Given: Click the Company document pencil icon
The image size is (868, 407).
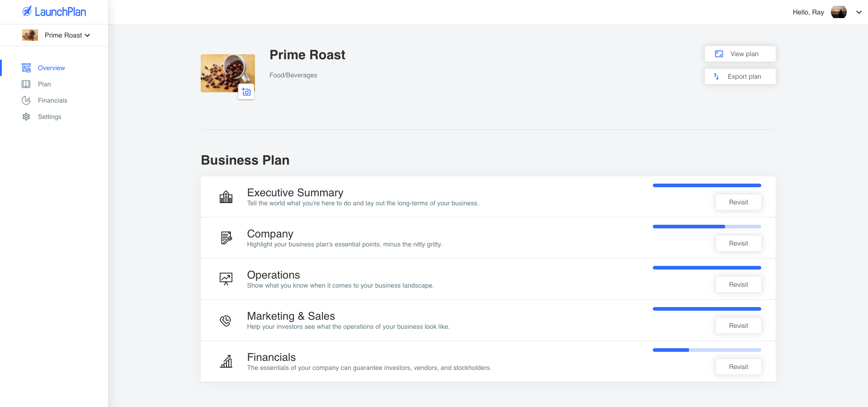Looking at the screenshot, I should coord(226,238).
